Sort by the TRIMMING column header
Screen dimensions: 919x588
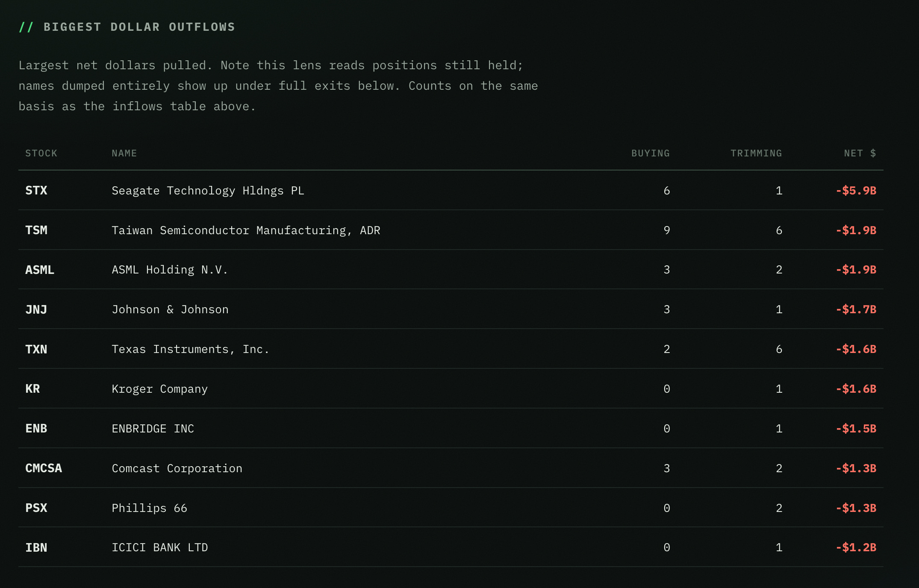[756, 153]
